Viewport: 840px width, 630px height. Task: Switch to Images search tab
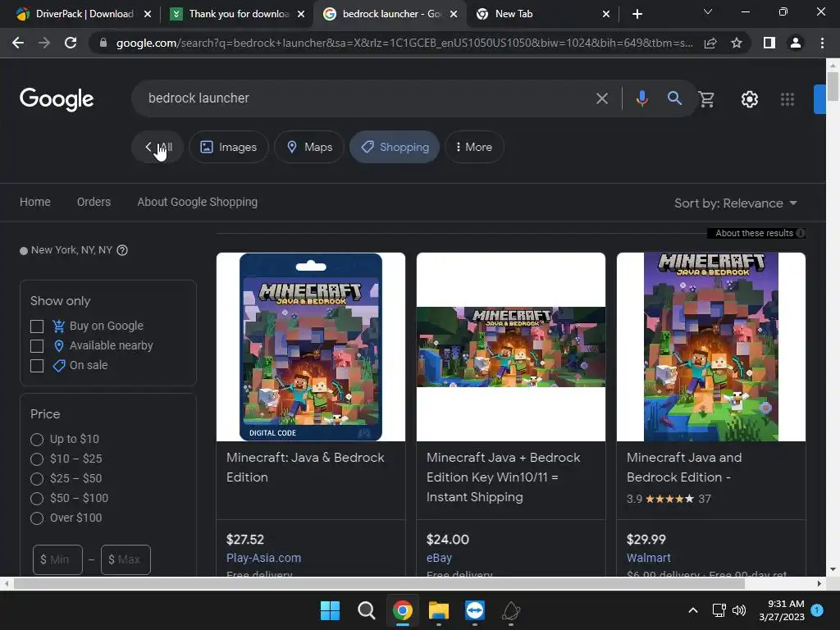[229, 147]
